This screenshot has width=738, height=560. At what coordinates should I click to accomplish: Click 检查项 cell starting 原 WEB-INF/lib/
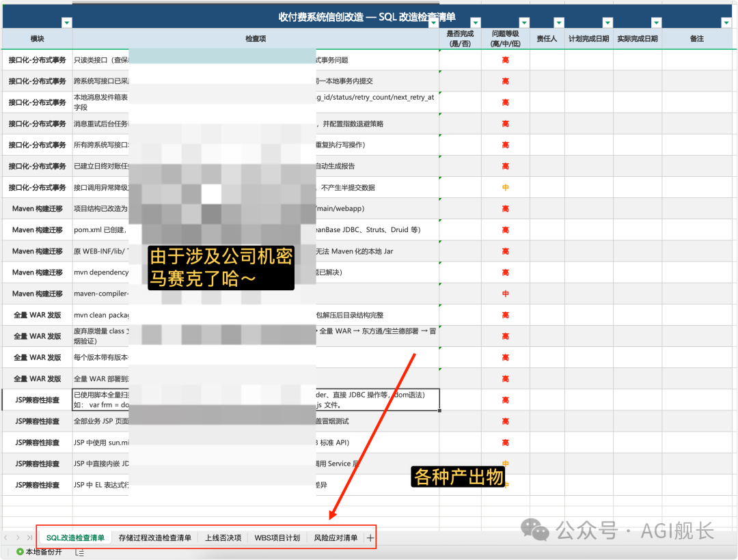pyautogui.click(x=256, y=251)
